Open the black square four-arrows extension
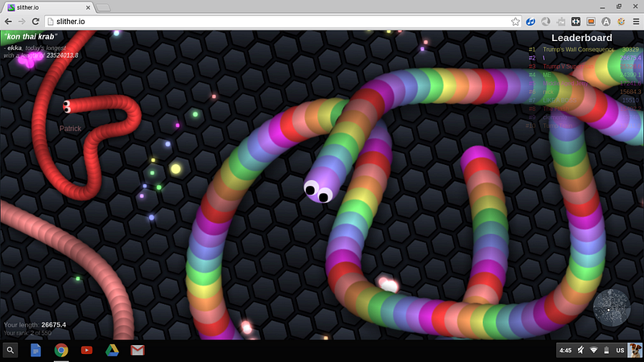 point(576,22)
